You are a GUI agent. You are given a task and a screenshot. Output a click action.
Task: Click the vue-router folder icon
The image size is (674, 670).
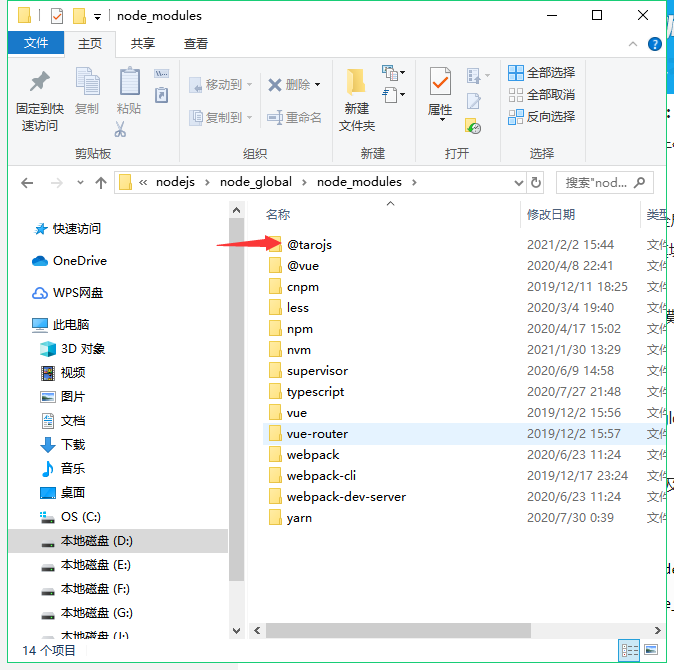(x=275, y=433)
